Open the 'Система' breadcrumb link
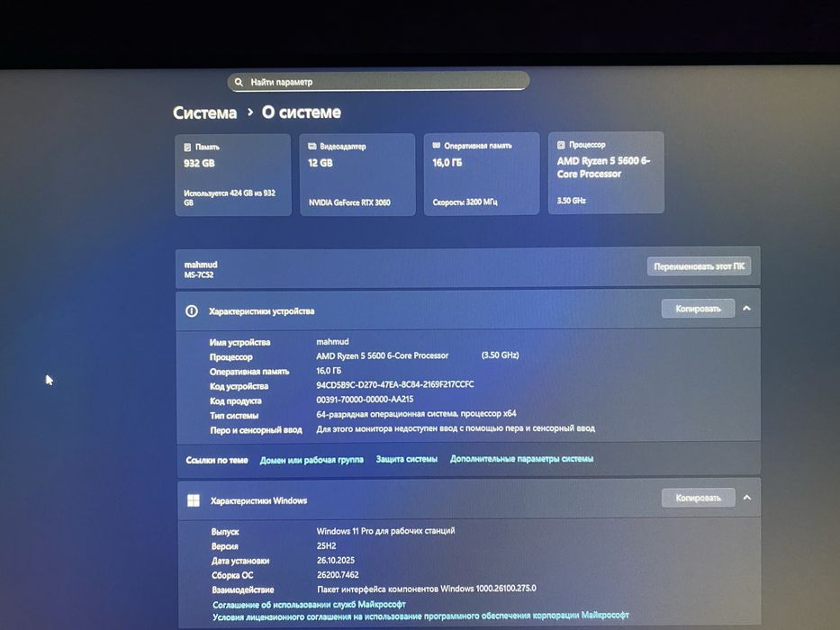 click(204, 113)
